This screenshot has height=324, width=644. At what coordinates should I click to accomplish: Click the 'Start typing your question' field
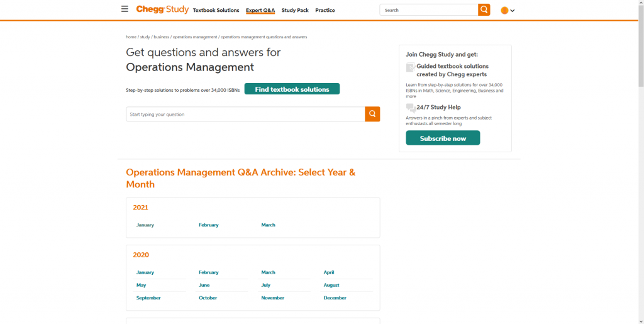[245, 114]
